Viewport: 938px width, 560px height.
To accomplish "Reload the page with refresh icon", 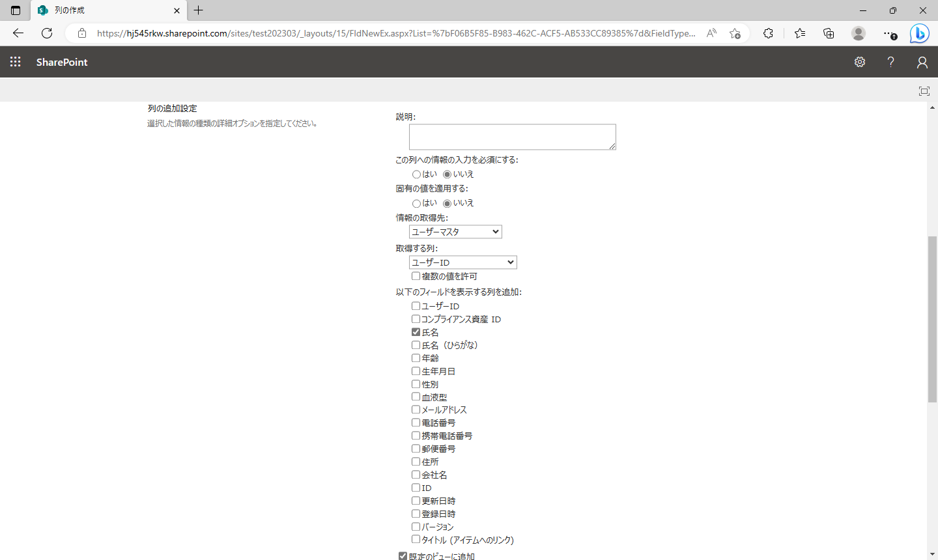I will point(47,33).
